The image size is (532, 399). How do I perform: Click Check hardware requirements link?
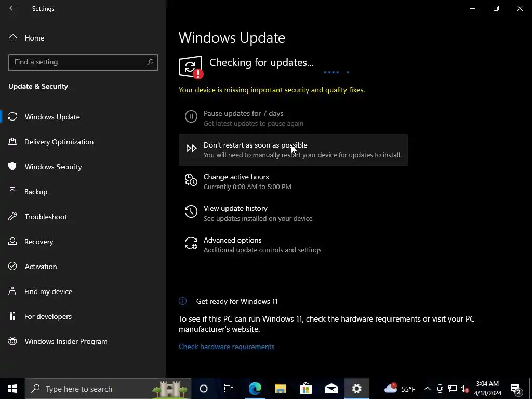pyautogui.click(x=227, y=347)
